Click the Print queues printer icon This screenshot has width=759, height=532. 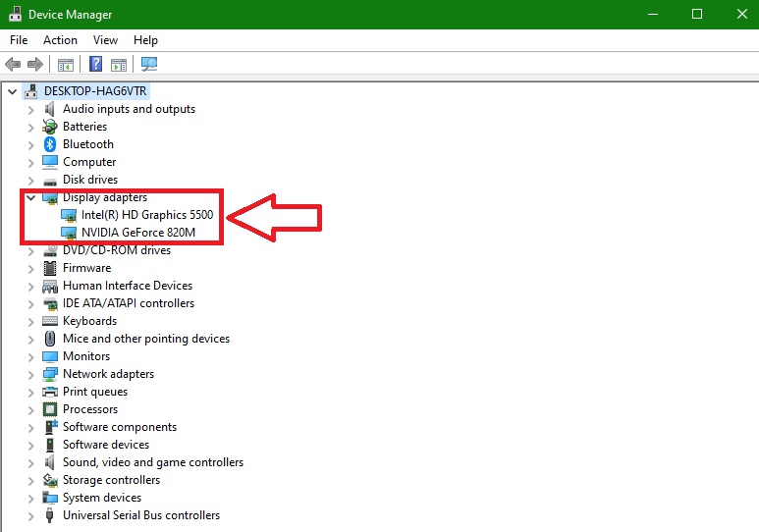50,392
